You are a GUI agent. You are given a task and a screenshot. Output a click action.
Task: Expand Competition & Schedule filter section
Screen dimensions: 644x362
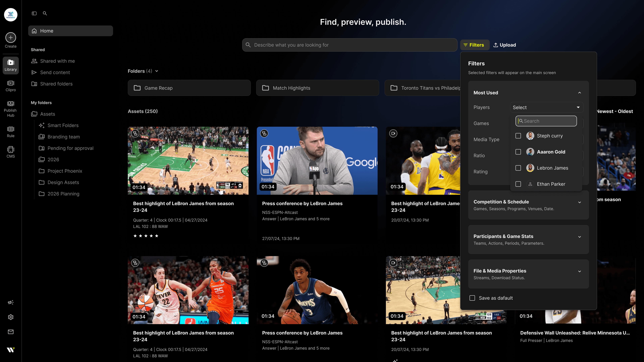tap(528, 205)
